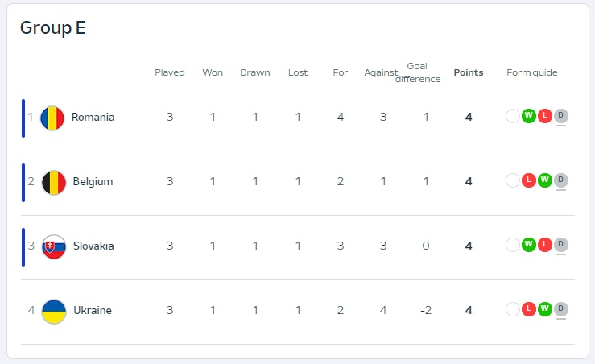The height and width of the screenshot is (364, 595).
Task: Click the Belgium flag icon
Action: [x=53, y=183]
